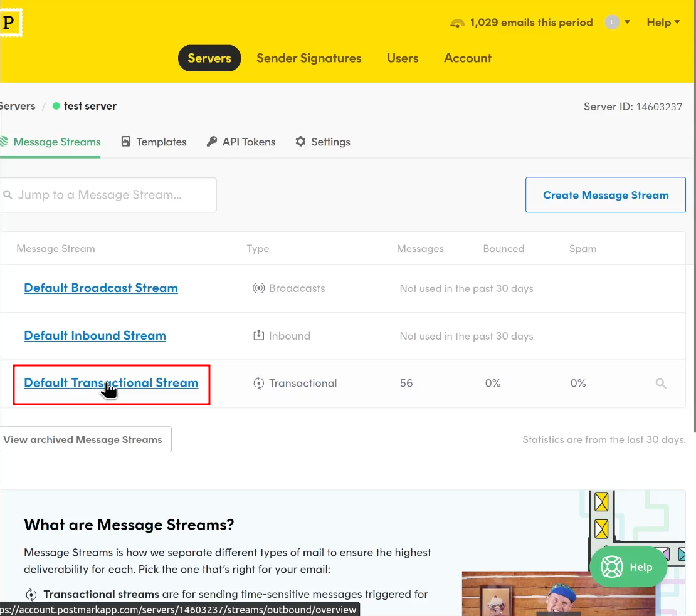Viewport: 696px width, 616px height.
Task: Click the 56 messages count
Action: (x=406, y=383)
